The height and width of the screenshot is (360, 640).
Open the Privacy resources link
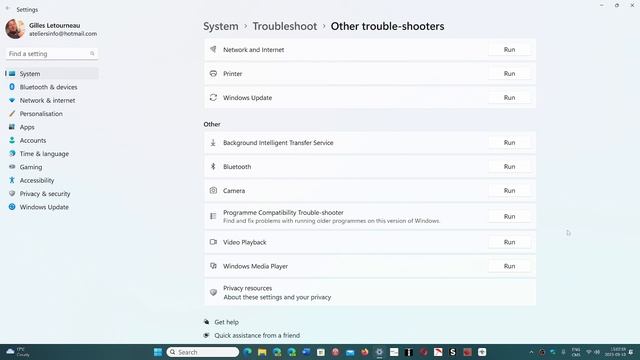pos(247,288)
